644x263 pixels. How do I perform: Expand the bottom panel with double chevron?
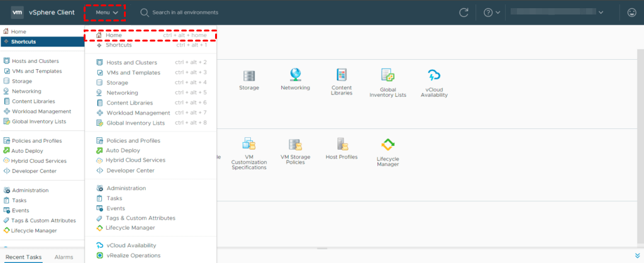pos(637,255)
